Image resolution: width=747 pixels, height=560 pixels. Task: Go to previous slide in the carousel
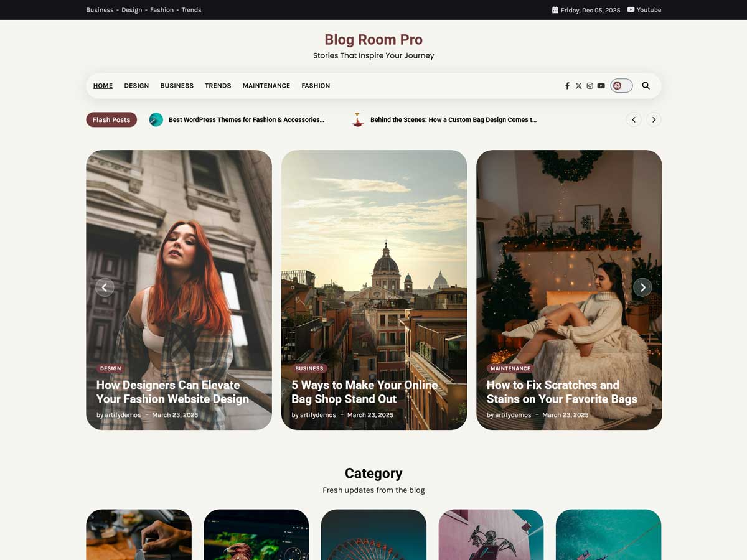pos(105,287)
